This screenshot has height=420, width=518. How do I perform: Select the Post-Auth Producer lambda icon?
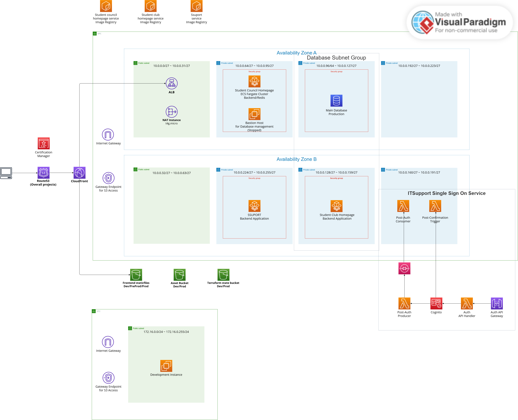pyautogui.click(x=404, y=303)
